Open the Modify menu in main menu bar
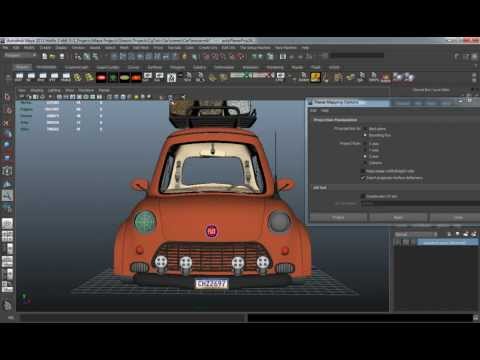The width and height of the screenshot is (480, 360). [29, 48]
